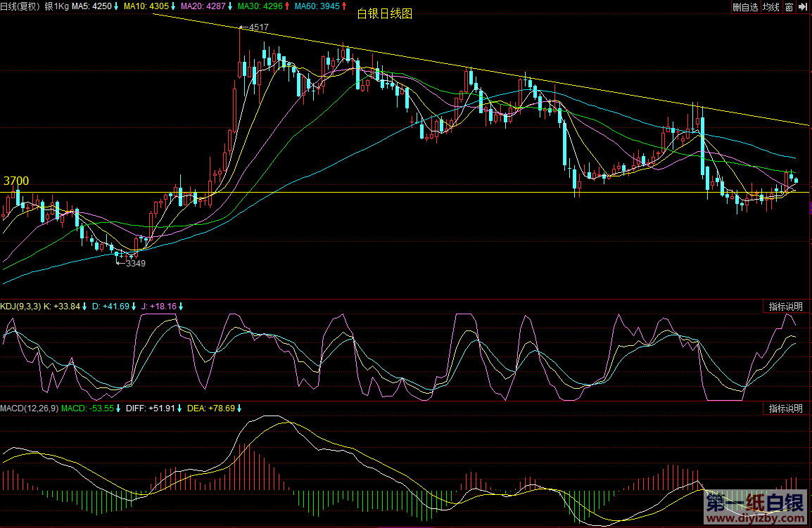Click the 窗 window icon button

[789, 7]
